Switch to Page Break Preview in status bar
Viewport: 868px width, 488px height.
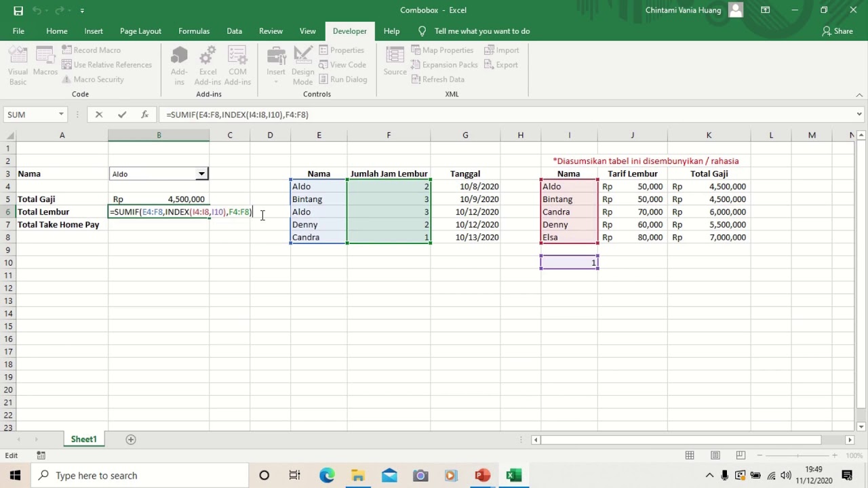point(741,455)
